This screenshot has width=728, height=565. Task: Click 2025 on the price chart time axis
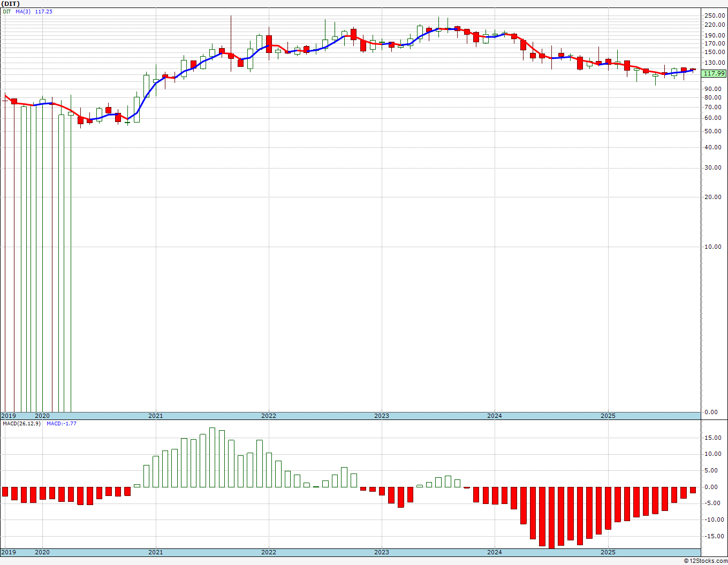click(608, 416)
